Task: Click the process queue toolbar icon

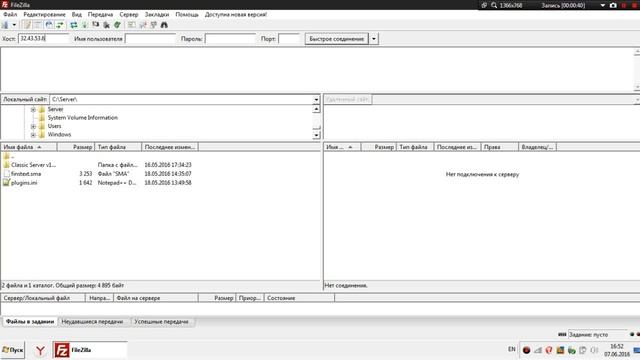Action: pyautogui.click(x=84, y=25)
